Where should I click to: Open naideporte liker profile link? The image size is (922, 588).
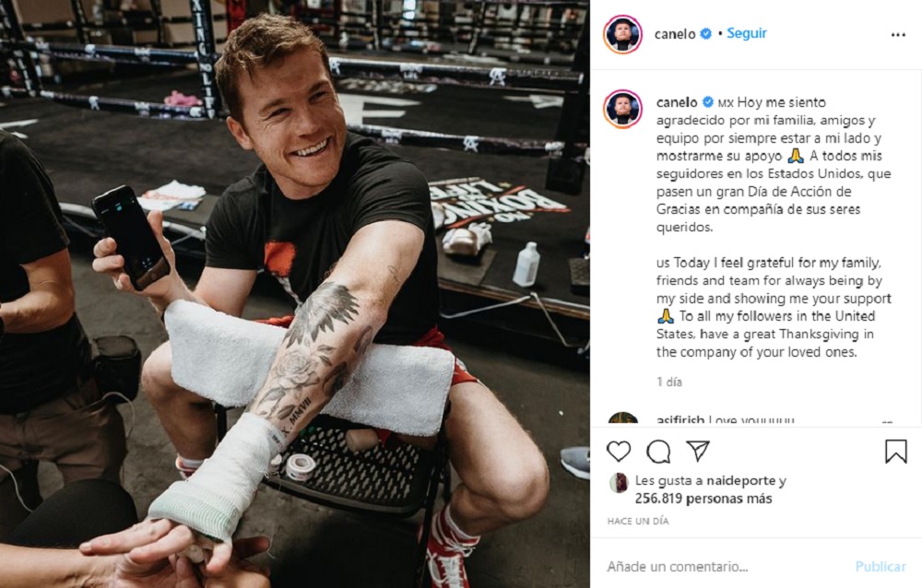pyautogui.click(x=741, y=481)
